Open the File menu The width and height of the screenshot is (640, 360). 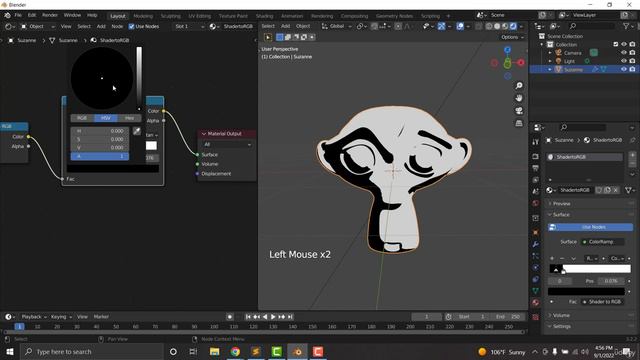[x=18, y=16]
